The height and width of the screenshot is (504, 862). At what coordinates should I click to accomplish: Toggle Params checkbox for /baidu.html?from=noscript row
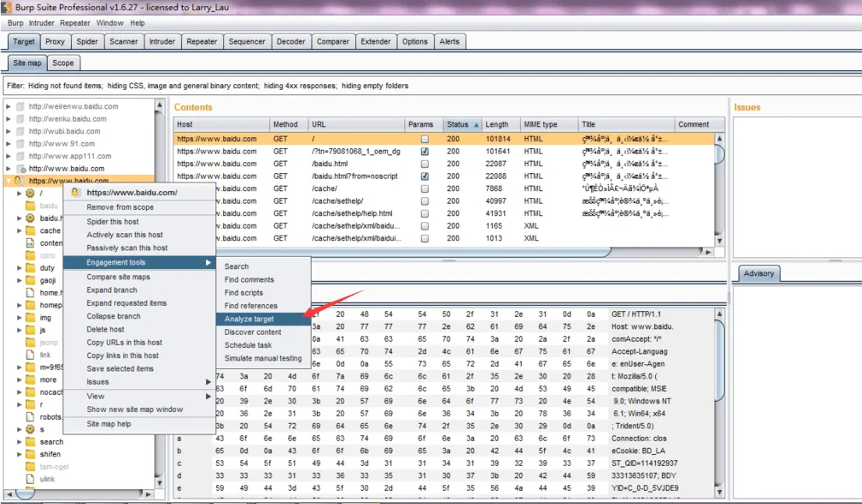coord(425,176)
